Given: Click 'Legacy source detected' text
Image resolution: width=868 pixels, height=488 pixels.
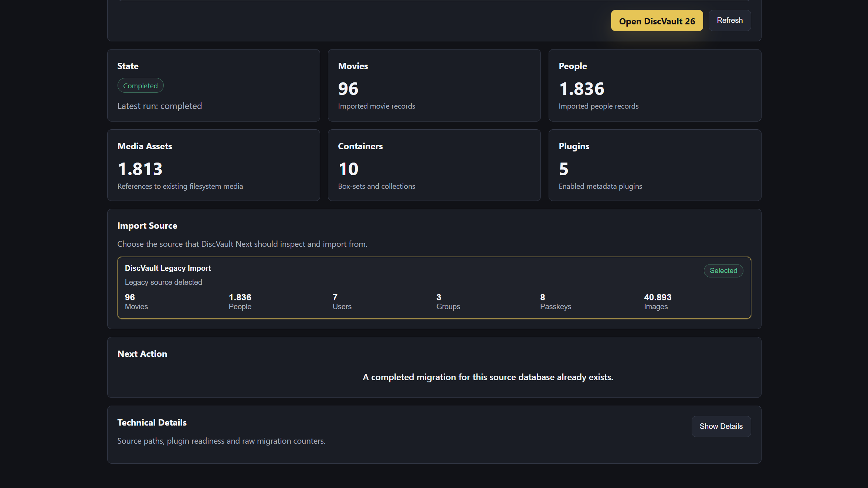Looking at the screenshot, I should click(x=163, y=282).
